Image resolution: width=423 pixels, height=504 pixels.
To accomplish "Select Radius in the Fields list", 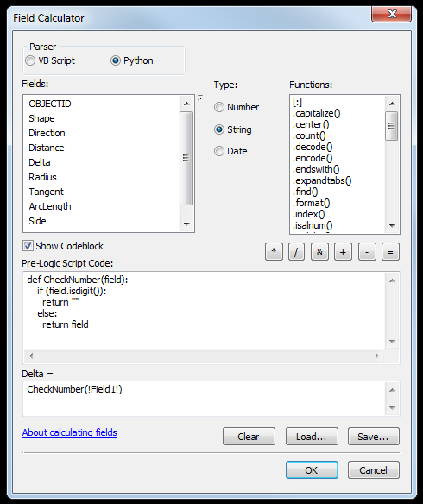I will pos(42,177).
